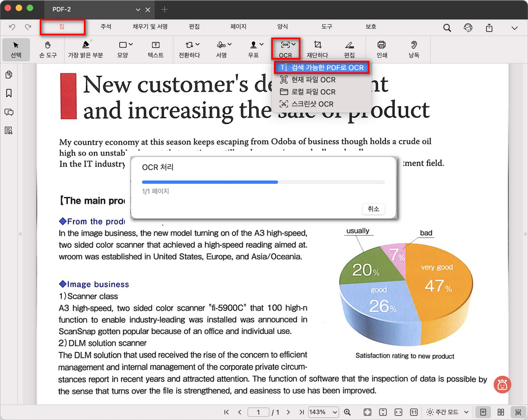This screenshot has height=420, width=528.
Task: Switch to the 주석 (Annotate) tab
Action: [x=106, y=26]
